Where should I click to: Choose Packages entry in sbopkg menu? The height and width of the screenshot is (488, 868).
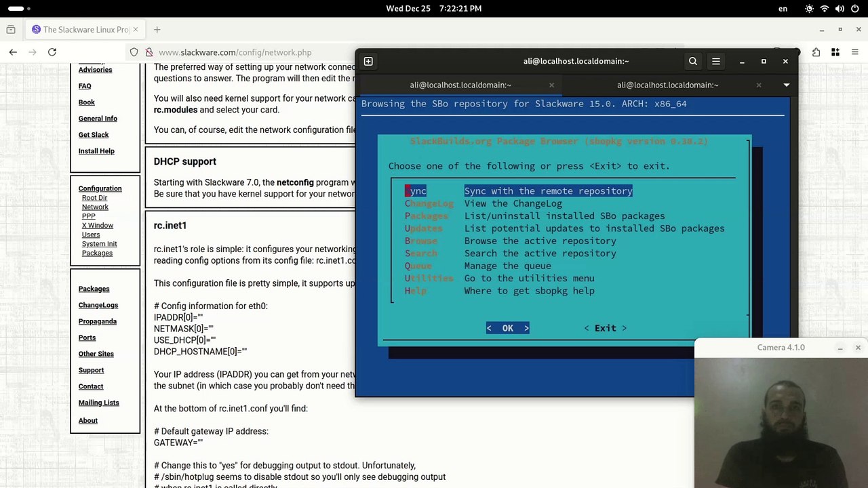[x=535, y=216]
